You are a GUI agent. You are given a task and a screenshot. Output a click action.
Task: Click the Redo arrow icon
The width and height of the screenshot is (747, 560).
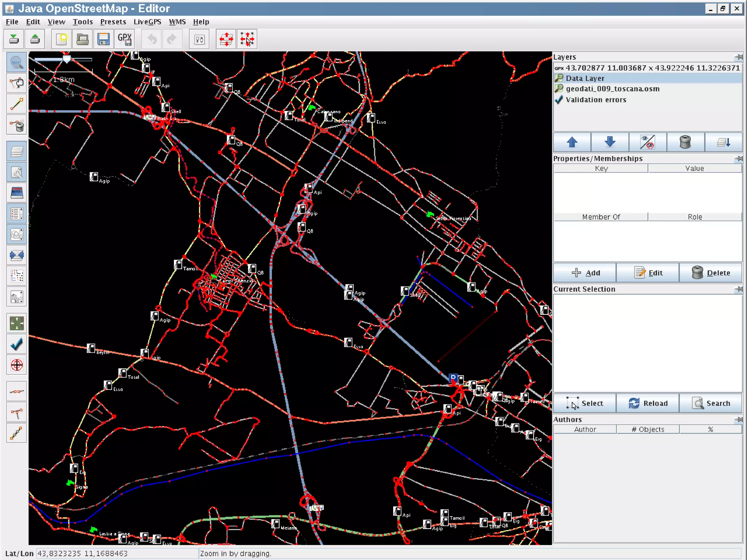pos(171,39)
